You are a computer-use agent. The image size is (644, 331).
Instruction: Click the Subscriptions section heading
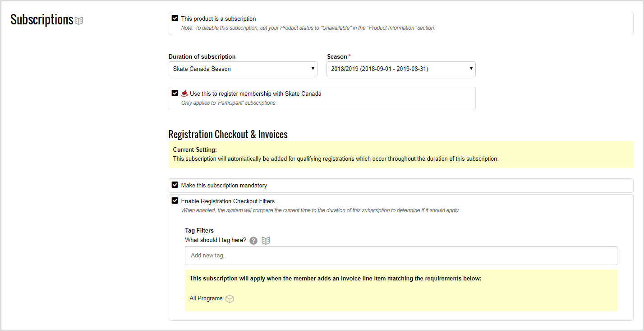point(41,20)
